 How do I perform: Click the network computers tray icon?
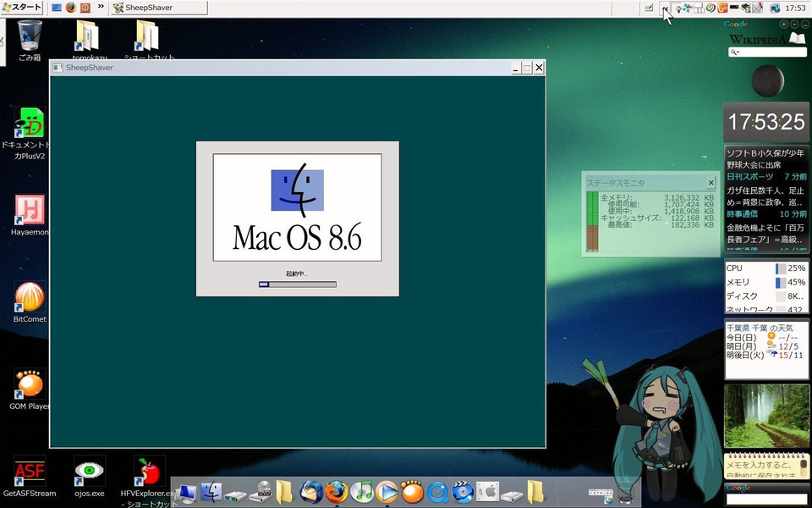click(776, 8)
